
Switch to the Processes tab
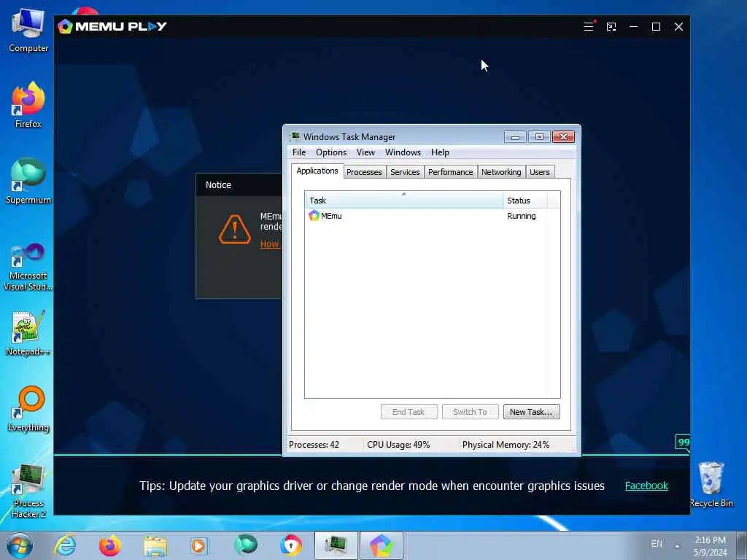click(364, 172)
